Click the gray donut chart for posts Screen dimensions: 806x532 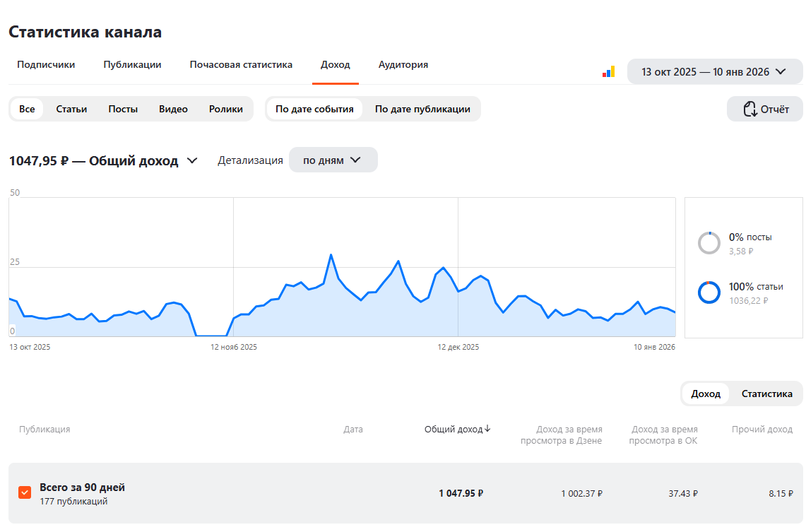[709, 243]
